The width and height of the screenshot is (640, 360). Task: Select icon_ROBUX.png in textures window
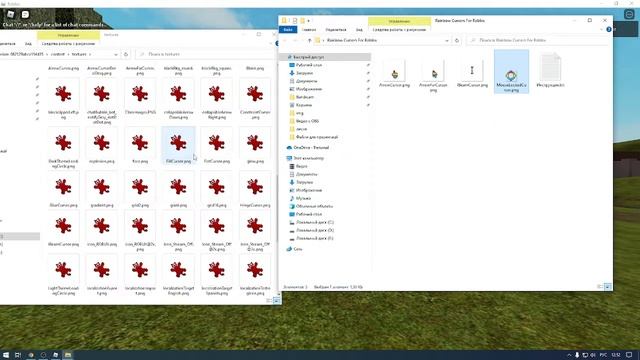(x=102, y=229)
